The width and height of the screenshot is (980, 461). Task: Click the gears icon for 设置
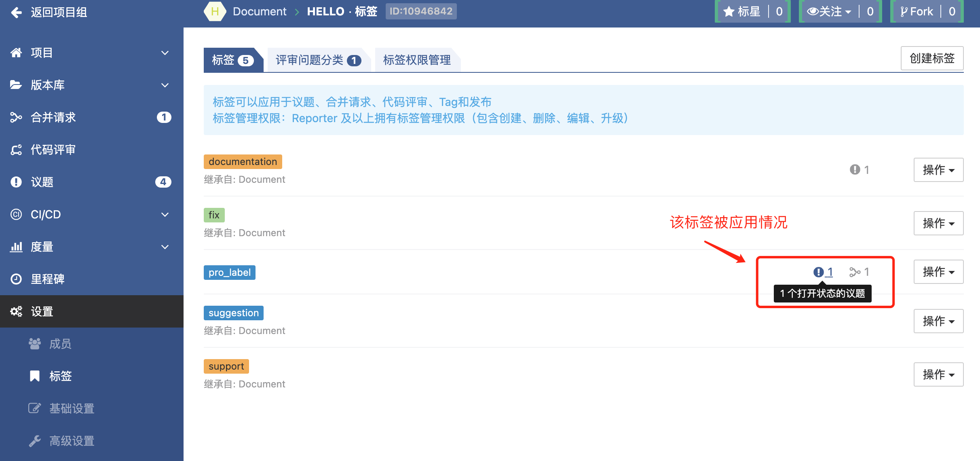pyautogui.click(x=16, y=311)
